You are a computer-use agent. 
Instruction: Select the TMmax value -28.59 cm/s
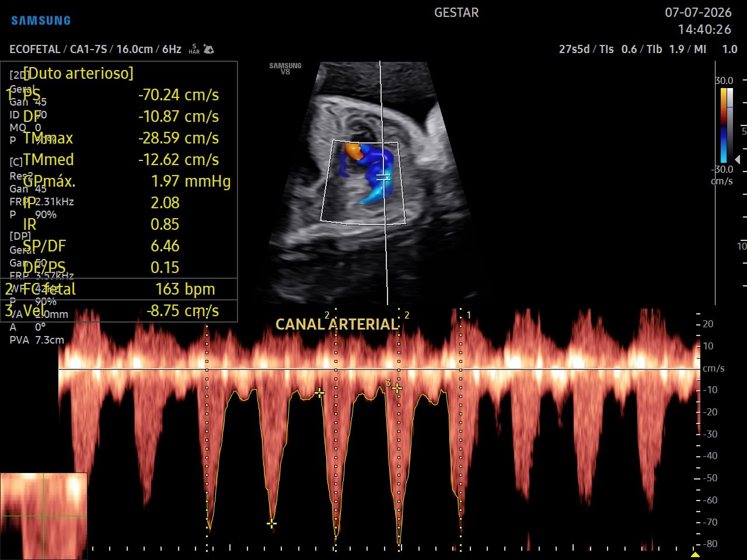pyautogui.click(x=179, y=138)
